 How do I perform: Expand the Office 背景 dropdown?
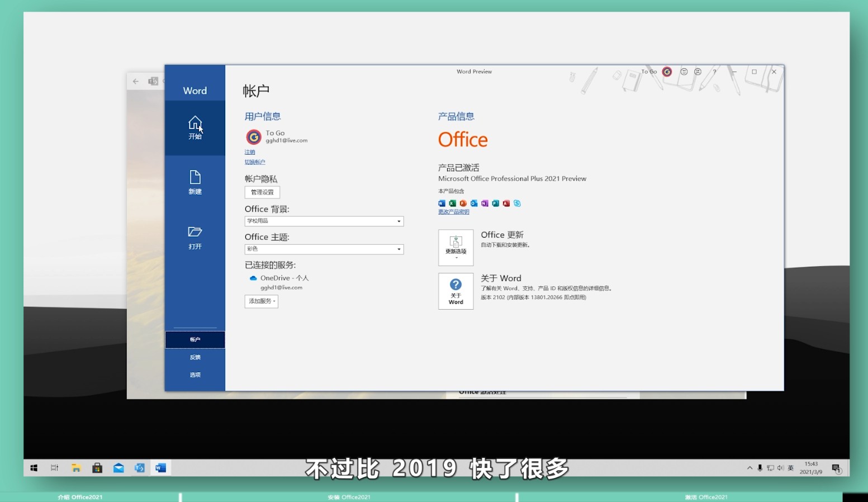pyautogui.click(x=399, y=221)
